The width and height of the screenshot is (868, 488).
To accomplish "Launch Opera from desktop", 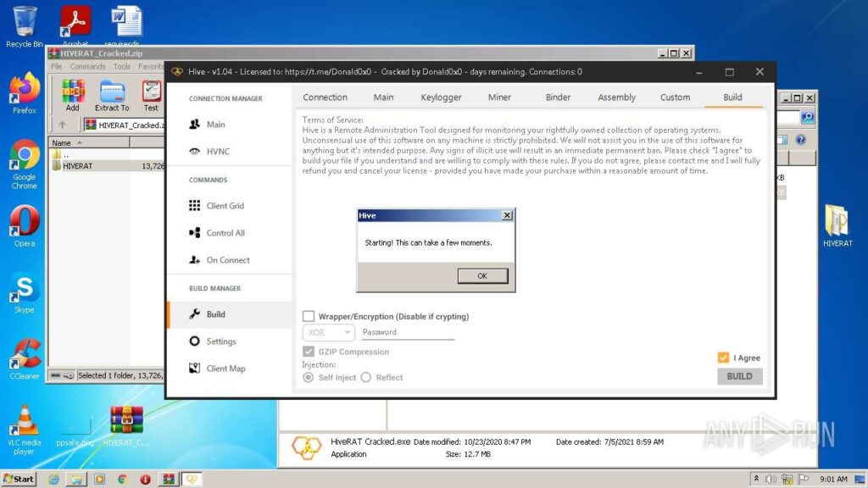I will point(25,225).
